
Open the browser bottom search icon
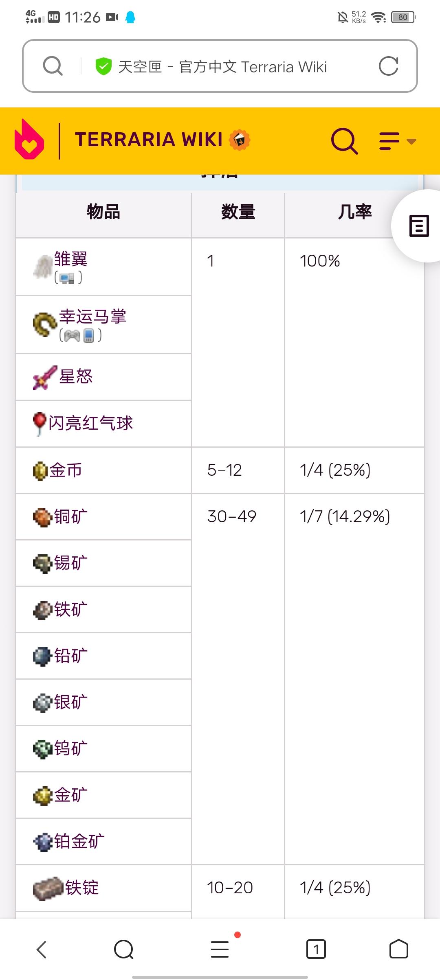(x=124, y=949)
